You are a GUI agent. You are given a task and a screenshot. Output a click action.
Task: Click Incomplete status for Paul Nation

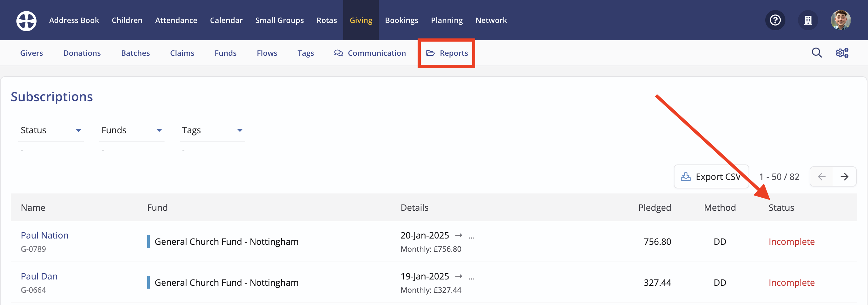point(791,242)
